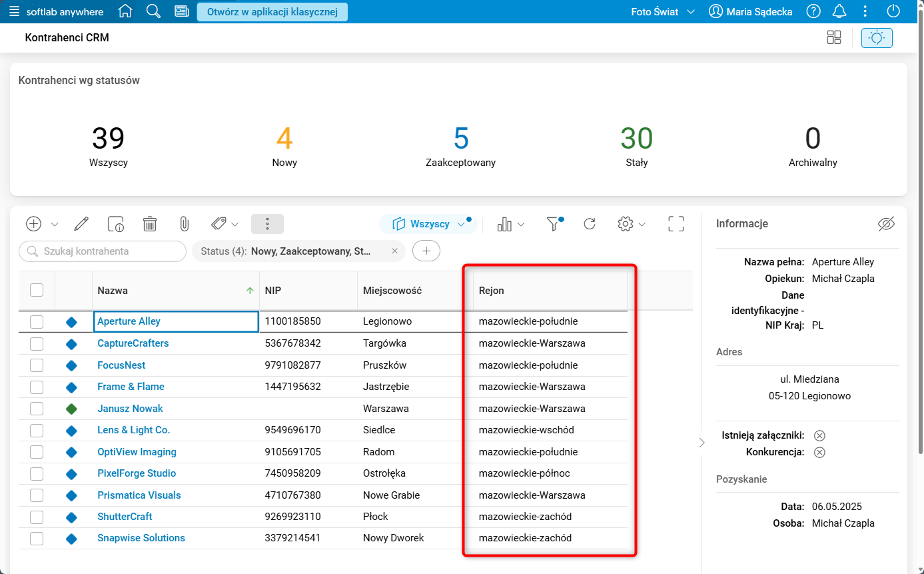Viewport: 924px width, 574px height.
Task: Open the tags label icon
Action: 219,224
